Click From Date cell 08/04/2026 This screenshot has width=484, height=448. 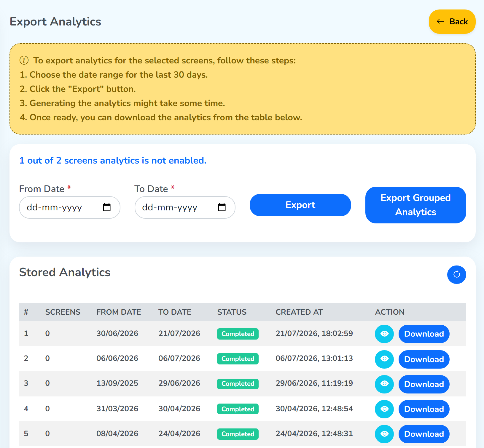(x=117, y=433)
